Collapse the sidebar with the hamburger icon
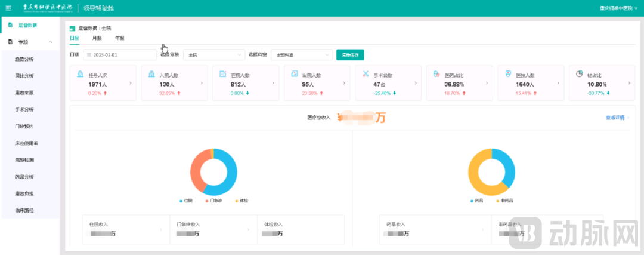 (x=8, y=8)
